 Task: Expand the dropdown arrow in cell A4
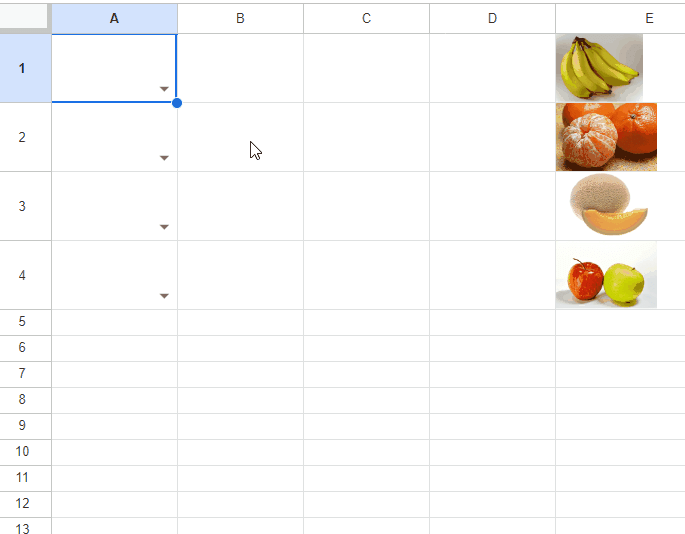pyautogui.click(x=164, y=296)
